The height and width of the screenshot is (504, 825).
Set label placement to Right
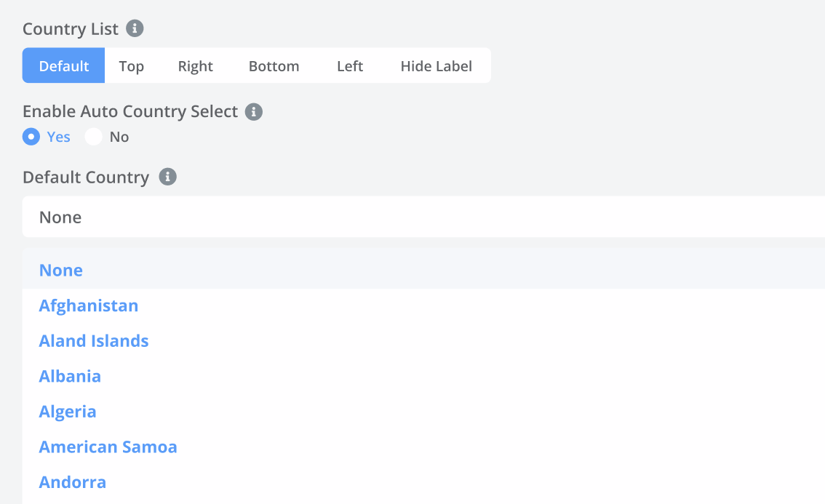click(196, 66)
